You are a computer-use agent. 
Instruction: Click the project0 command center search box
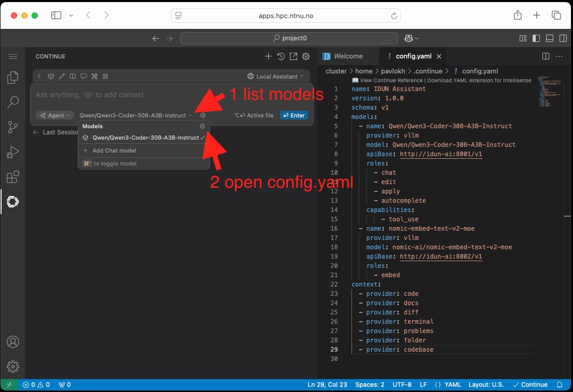tap(289, 38)
